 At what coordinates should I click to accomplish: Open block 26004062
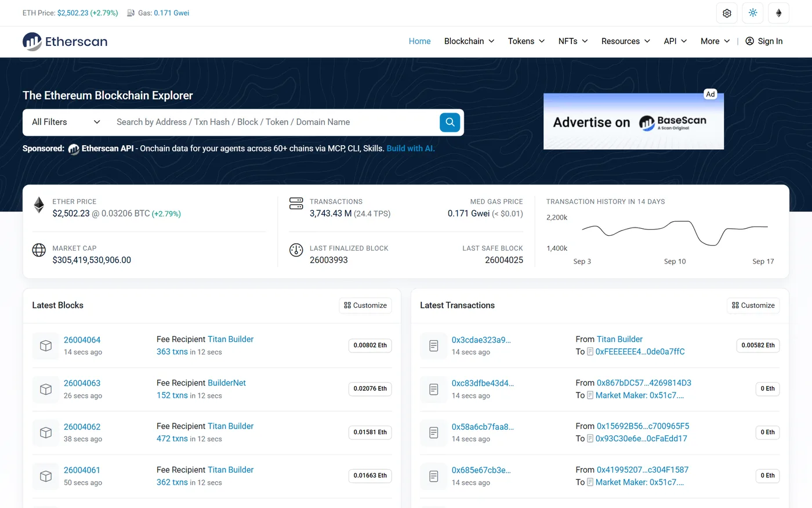(82, 427)
